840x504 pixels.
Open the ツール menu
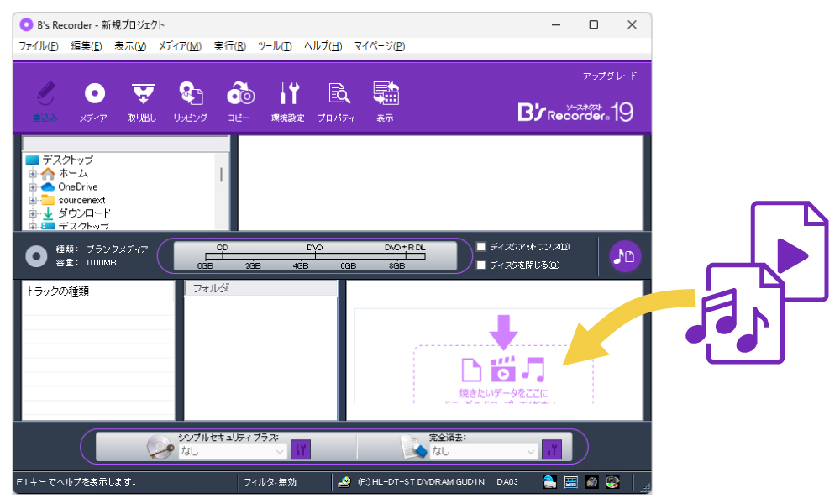(x=275, y=46)
